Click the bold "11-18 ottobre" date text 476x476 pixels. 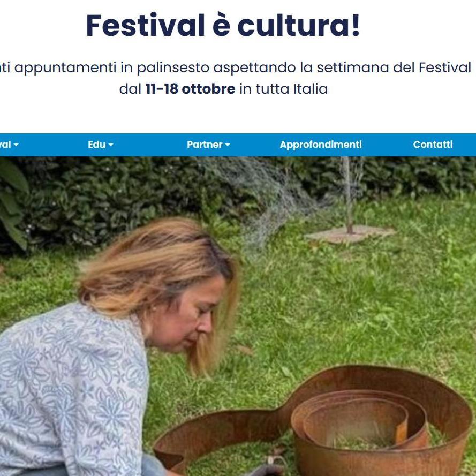click(x=190, y=89)
